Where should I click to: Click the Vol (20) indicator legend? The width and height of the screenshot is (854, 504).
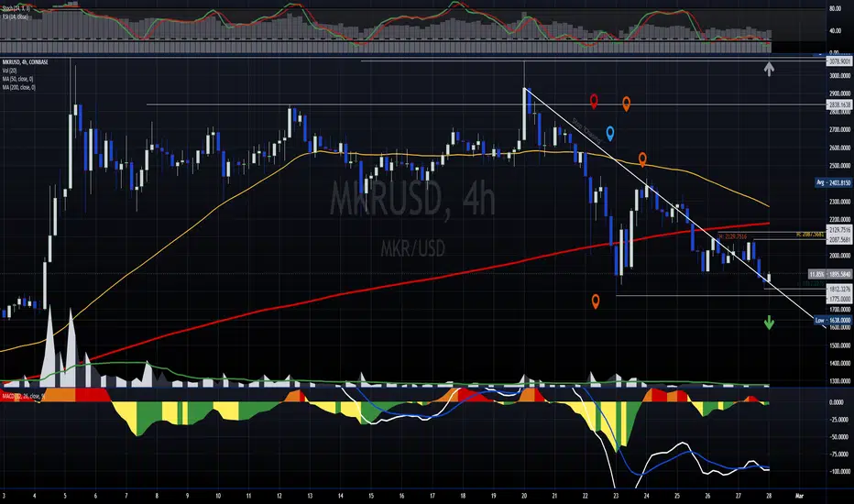coord(9,71)
